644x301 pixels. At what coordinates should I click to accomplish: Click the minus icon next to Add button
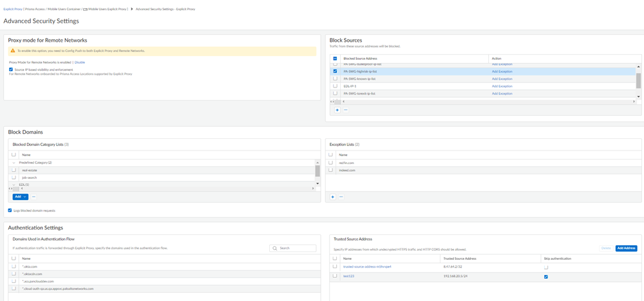click(x=33, y=197)
